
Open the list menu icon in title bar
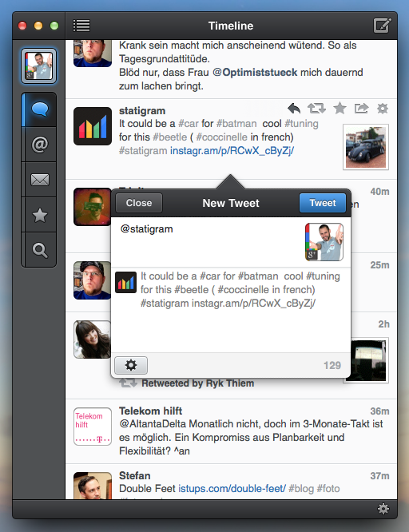[81, 26]
